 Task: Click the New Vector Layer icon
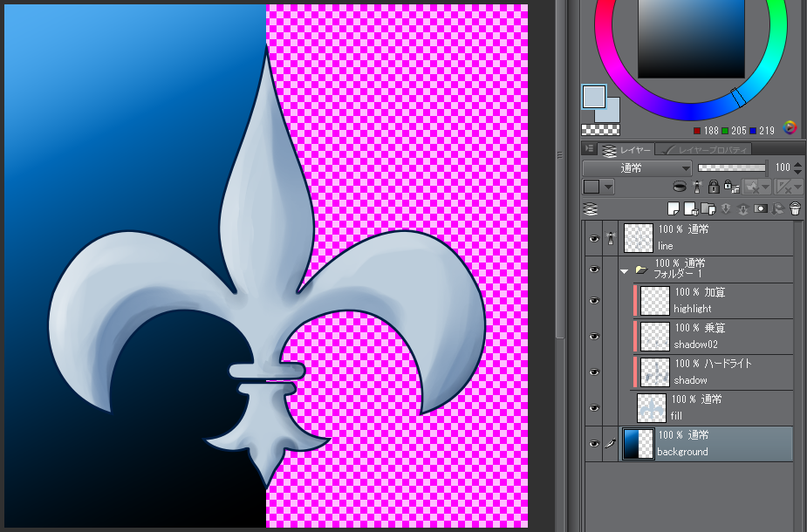pos(690,208)
